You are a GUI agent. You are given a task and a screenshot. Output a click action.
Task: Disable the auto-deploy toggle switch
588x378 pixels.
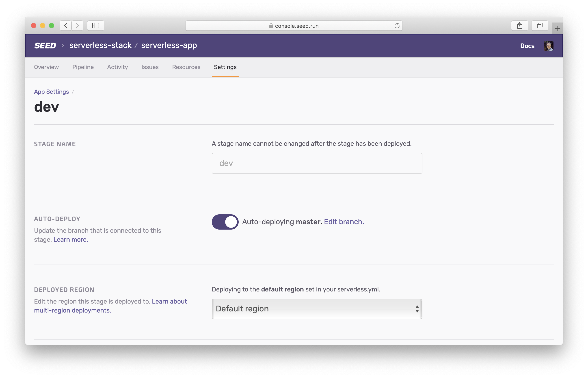225,222
